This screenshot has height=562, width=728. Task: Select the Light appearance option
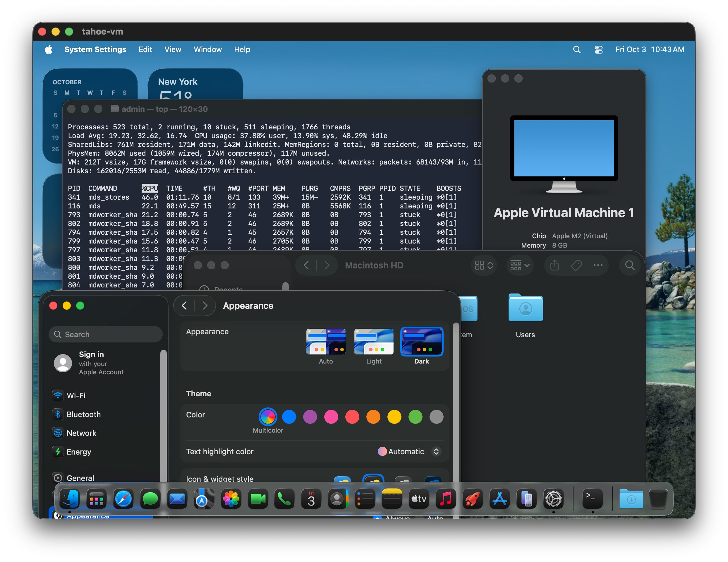click(373, 342)
